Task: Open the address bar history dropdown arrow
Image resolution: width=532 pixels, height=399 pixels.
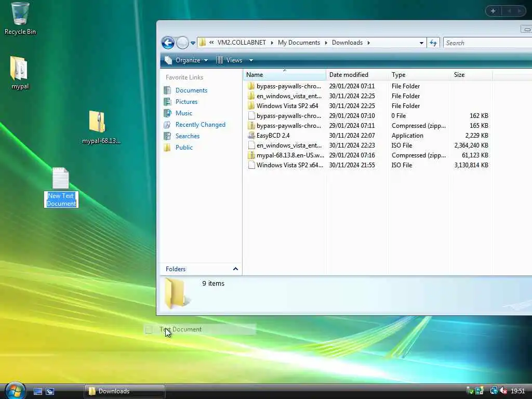Action: click(x=421, y=43)
